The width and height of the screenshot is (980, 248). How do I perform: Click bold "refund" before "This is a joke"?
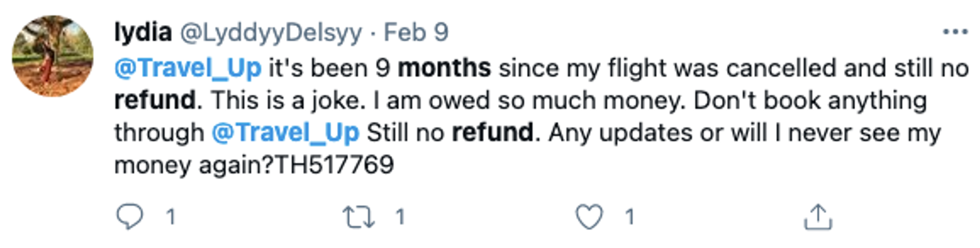[155, 100]
